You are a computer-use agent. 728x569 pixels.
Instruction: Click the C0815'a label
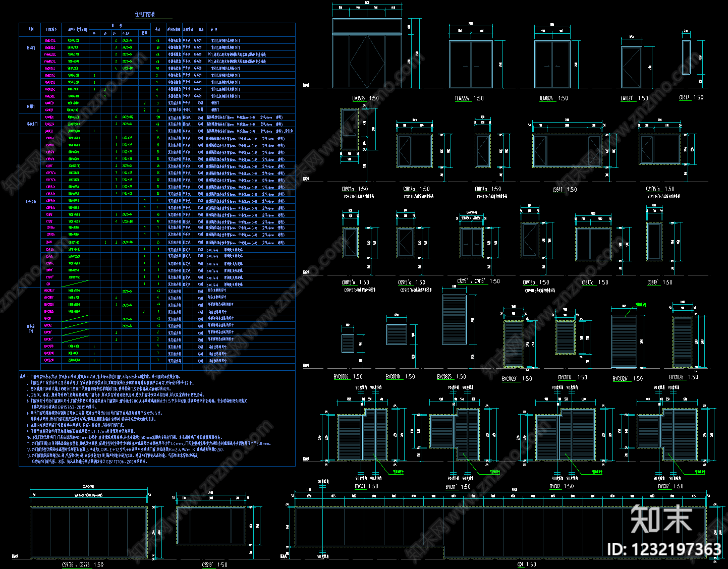pos(349,282)
